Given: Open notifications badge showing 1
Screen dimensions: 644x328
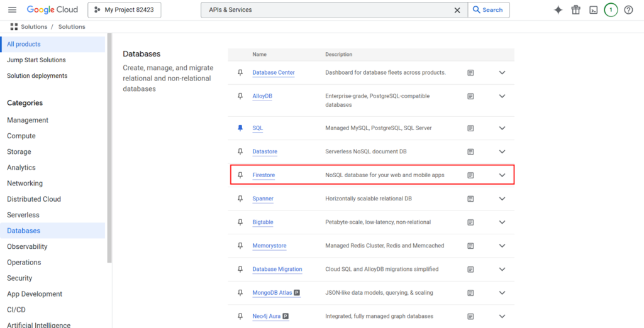Looking at the screenshot, I should [x=611, y=10].
